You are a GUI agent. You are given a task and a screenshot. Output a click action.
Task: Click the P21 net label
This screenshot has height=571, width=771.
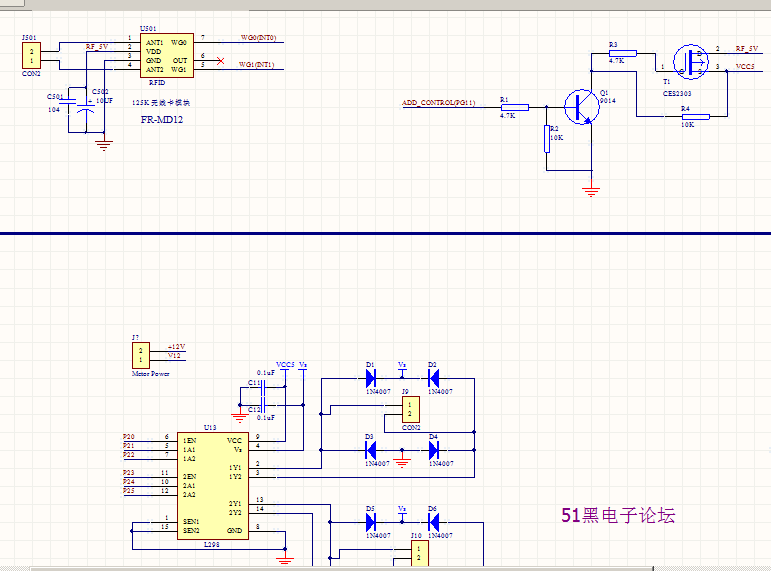(x=128, y=446)
